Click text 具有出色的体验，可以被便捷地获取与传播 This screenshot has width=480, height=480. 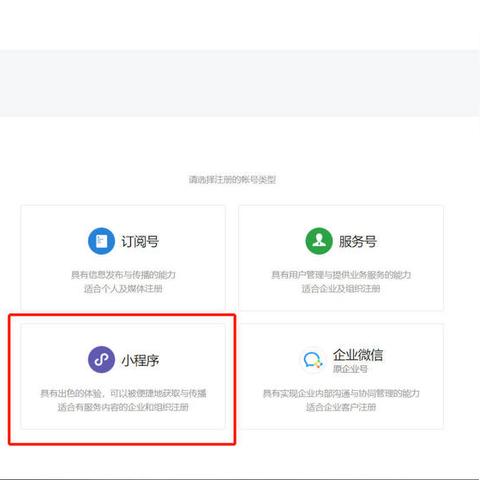click(123, 394)
